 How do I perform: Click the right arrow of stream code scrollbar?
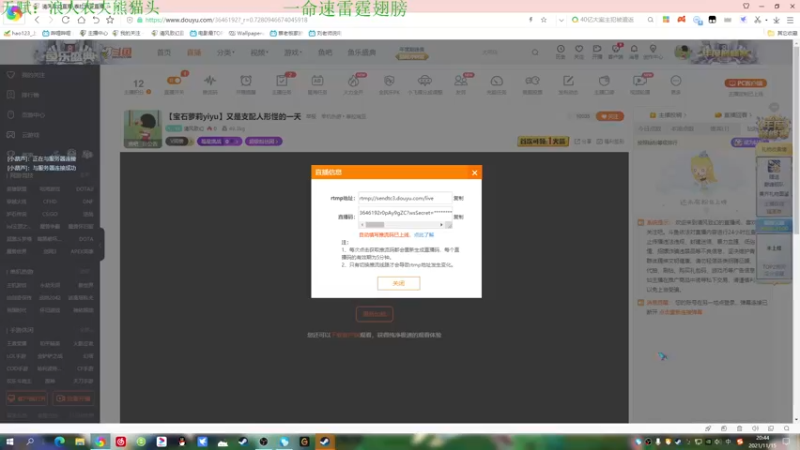[441, 224]
